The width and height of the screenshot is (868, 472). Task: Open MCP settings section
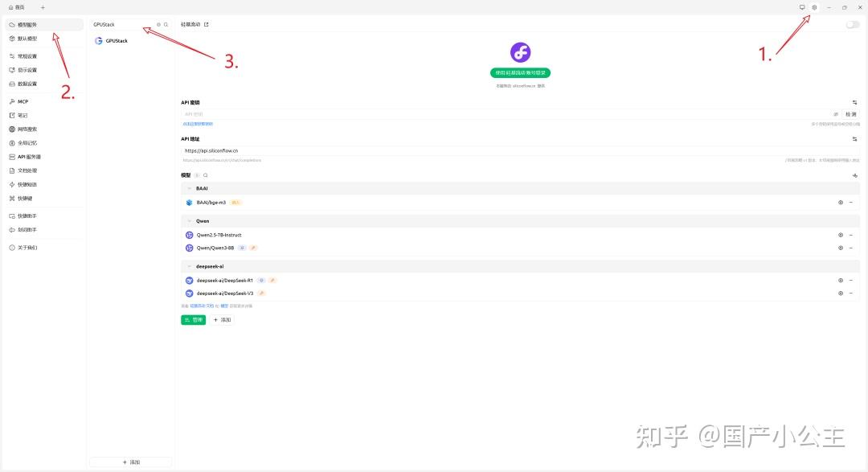coord(44,101)
